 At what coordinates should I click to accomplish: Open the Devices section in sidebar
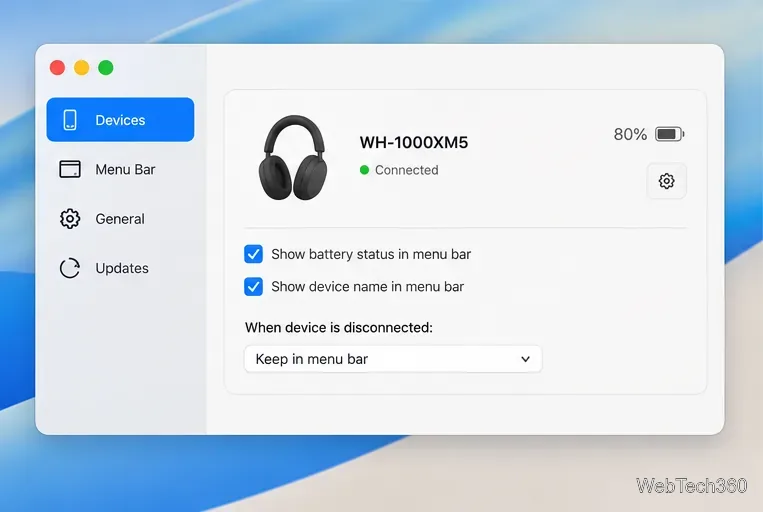pos(120,120)
